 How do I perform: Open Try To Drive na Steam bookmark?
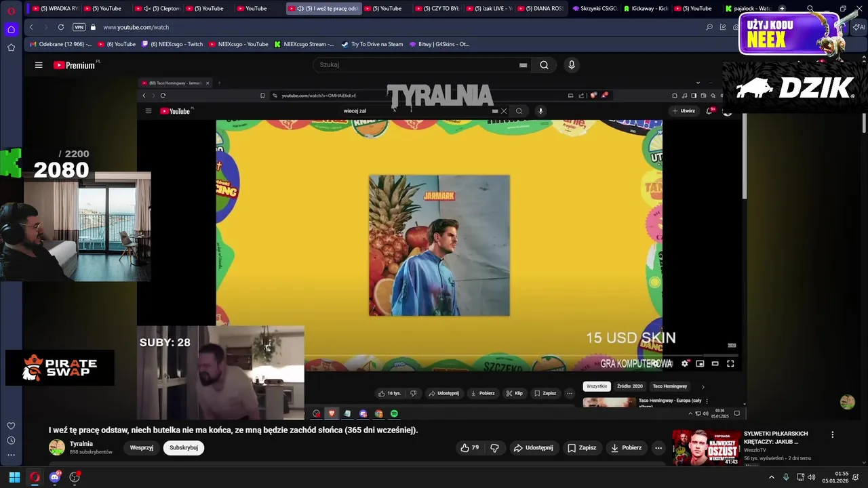(372, 44)
